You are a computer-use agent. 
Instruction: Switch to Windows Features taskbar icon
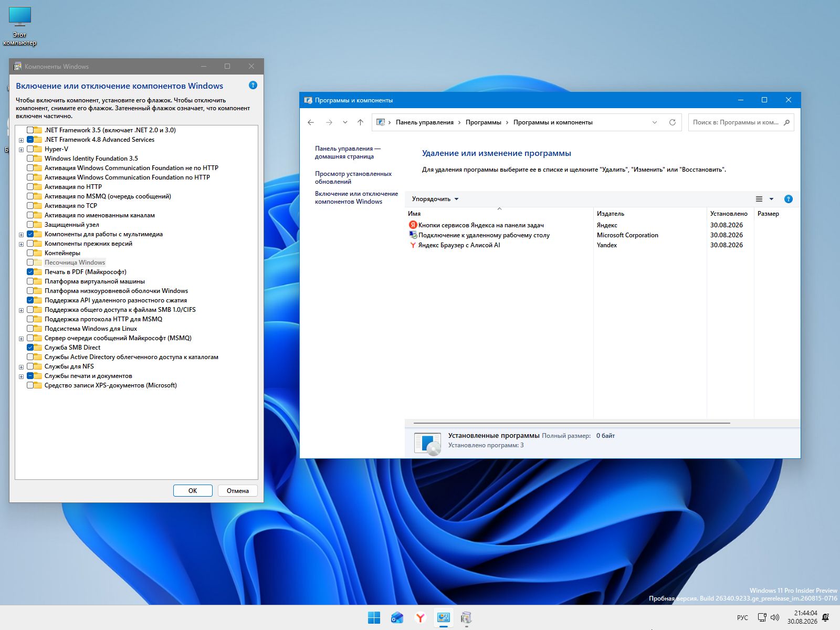(466, 618)
